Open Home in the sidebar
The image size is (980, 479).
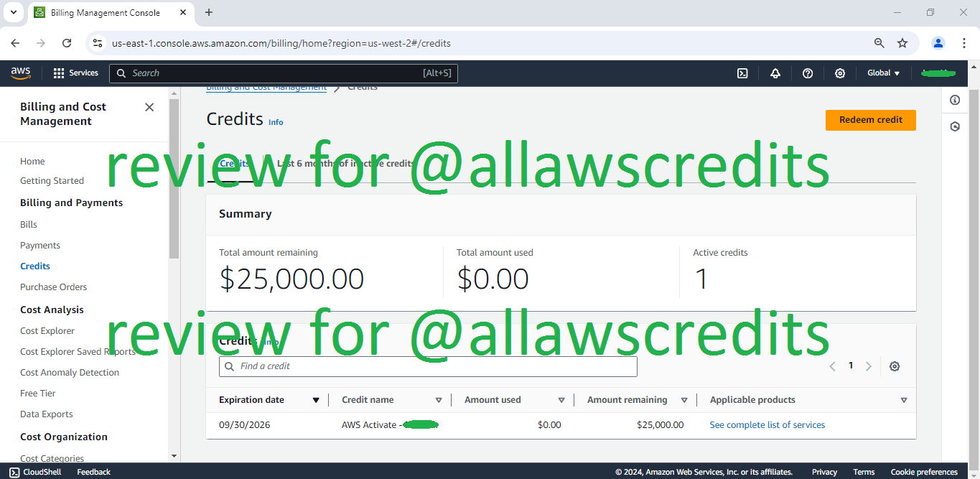pos(32,162)
